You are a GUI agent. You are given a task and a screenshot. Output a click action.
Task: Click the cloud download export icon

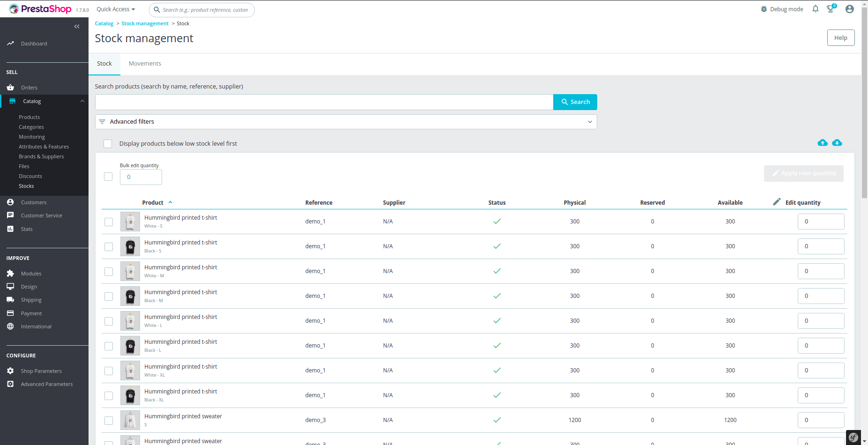click(x=837, y=143)
